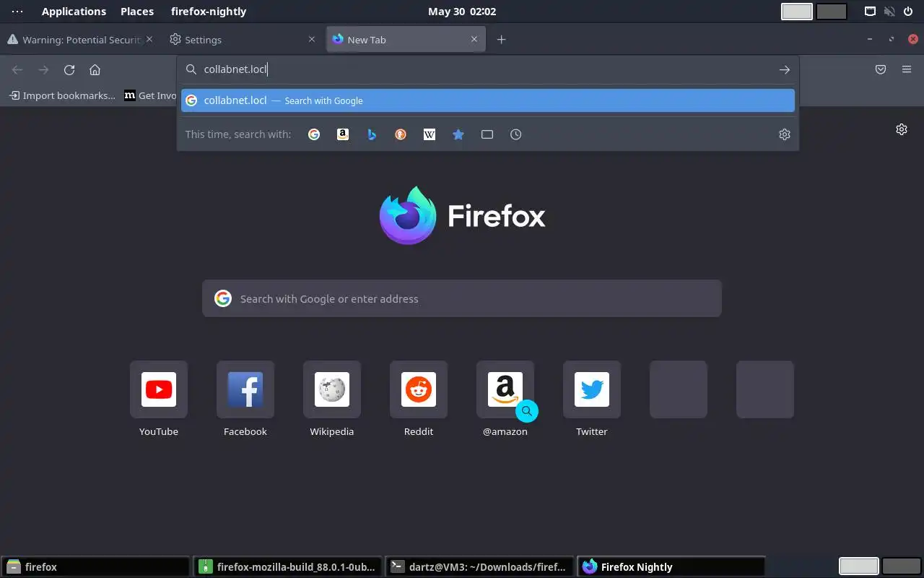The image size is (924, 578).
Task: Search open Tabs with the tab icon
Action: (487, 134)
